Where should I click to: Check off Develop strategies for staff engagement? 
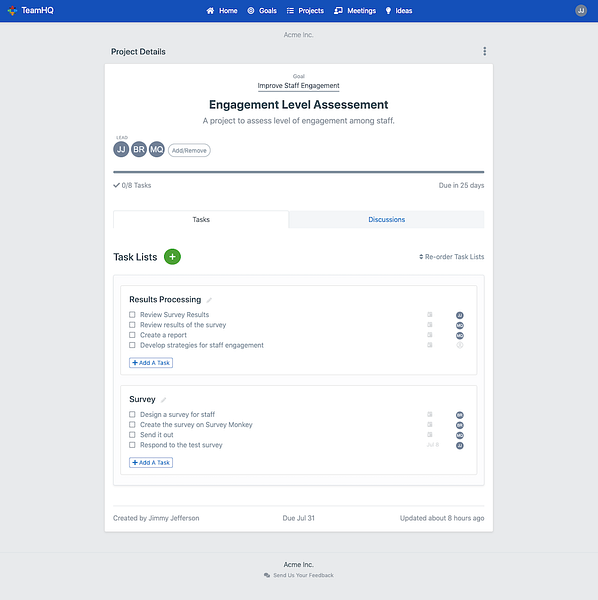coord(132,345)
